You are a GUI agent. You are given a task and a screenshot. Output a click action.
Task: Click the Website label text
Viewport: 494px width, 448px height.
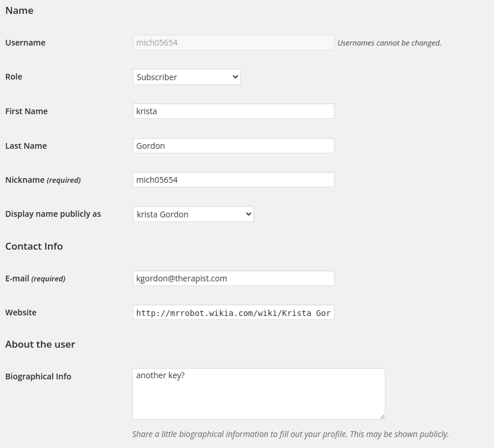[x=21, y=313]
